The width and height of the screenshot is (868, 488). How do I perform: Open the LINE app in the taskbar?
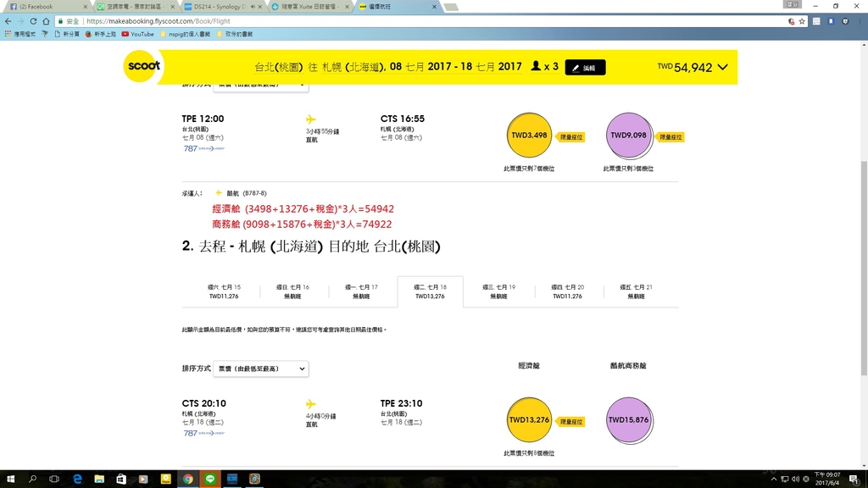click(x=210, y=479)
